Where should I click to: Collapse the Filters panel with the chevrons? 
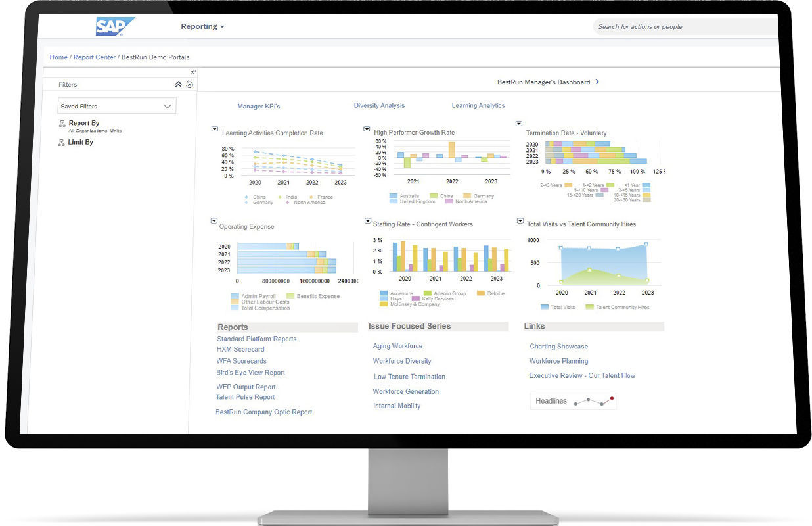[178, 84]
